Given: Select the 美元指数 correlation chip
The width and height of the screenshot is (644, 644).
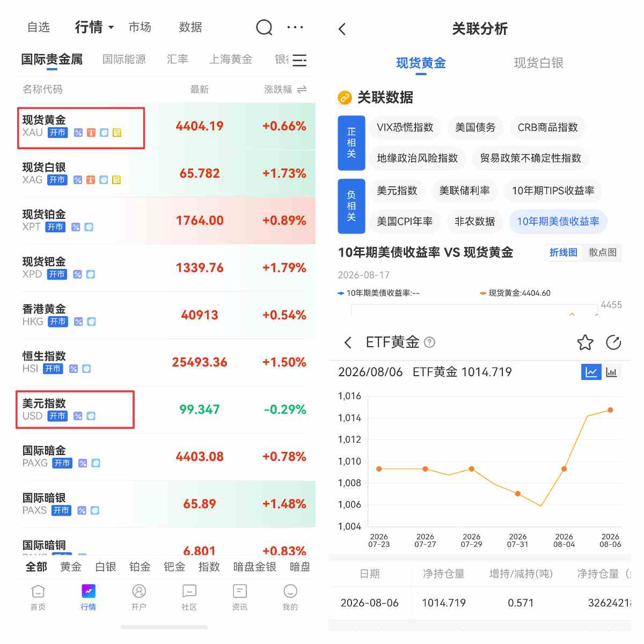Looking at the screenshot, I should coord(397,191).
